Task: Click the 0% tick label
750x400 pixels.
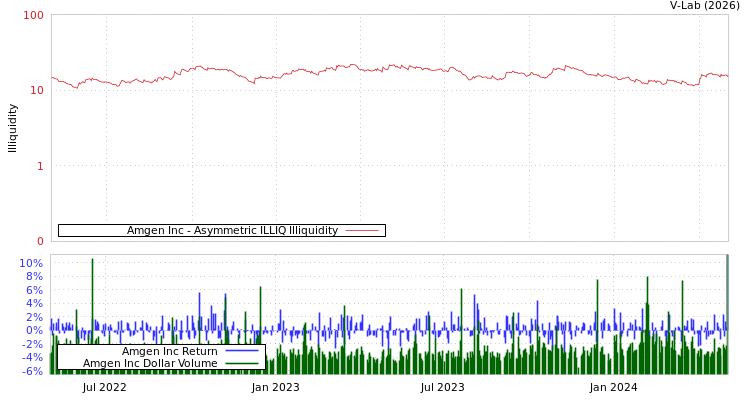Action: pyautogui.click(x=34, y=330)
